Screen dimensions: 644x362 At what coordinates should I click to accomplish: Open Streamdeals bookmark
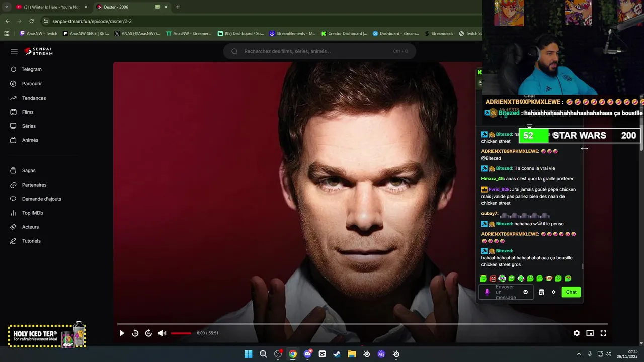pos(439,34)
